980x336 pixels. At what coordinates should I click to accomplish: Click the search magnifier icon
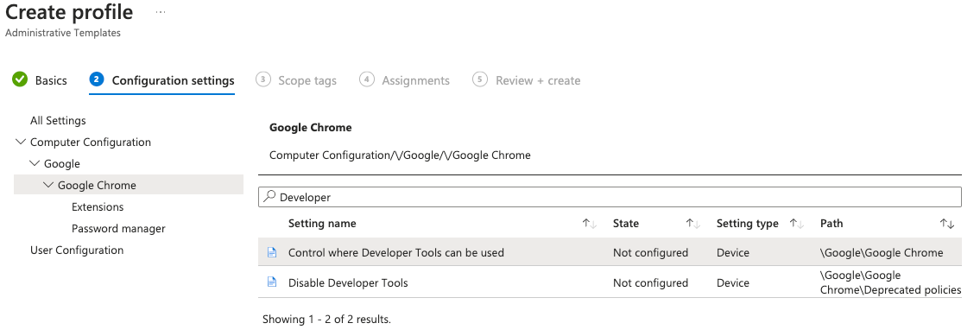click(269, 196)
